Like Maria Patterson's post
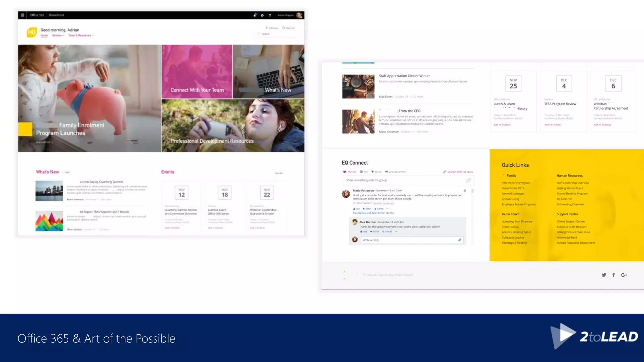This screenshot has height=362, width=644. pos(356,209)
